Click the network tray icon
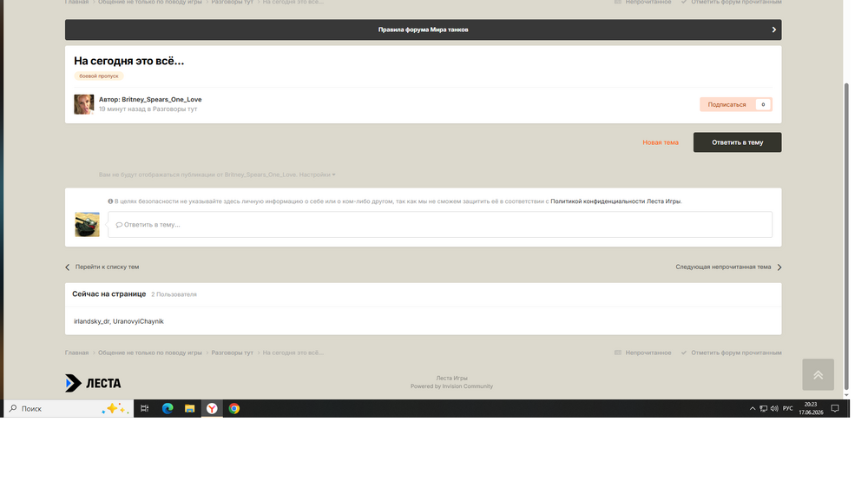This screenshot has height=488, width=868. 763,409
